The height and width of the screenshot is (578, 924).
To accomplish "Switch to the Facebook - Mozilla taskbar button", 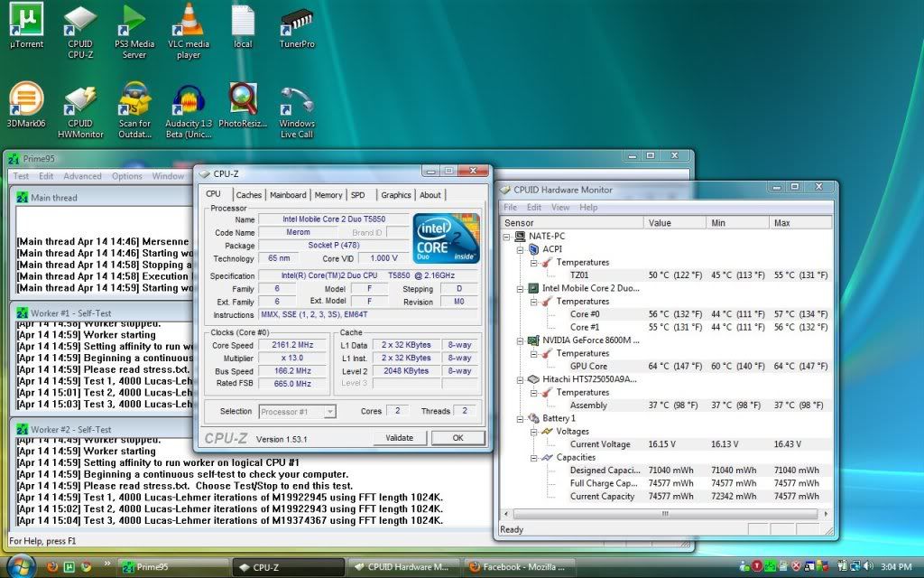I will (x=519, y=567).
